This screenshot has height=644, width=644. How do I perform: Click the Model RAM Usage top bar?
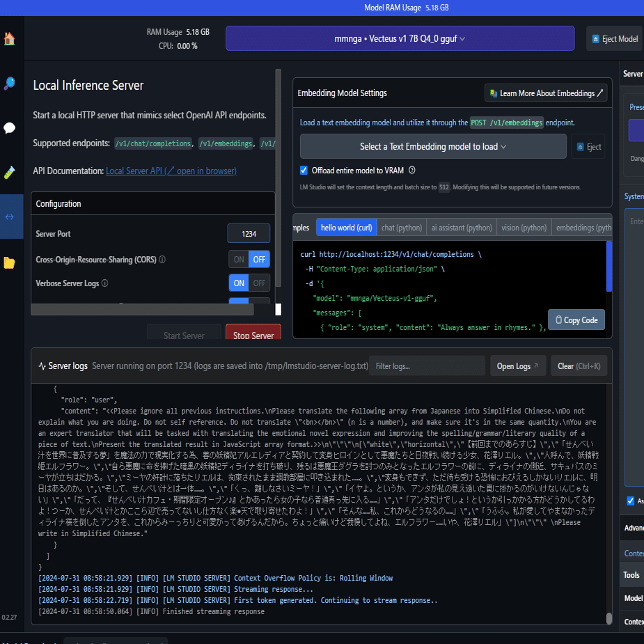point(322,8)
